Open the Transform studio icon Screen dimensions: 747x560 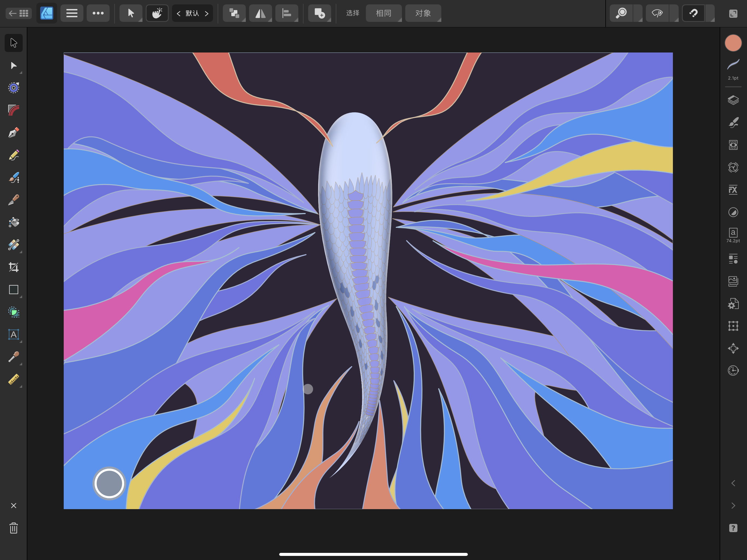coord(733,326)
